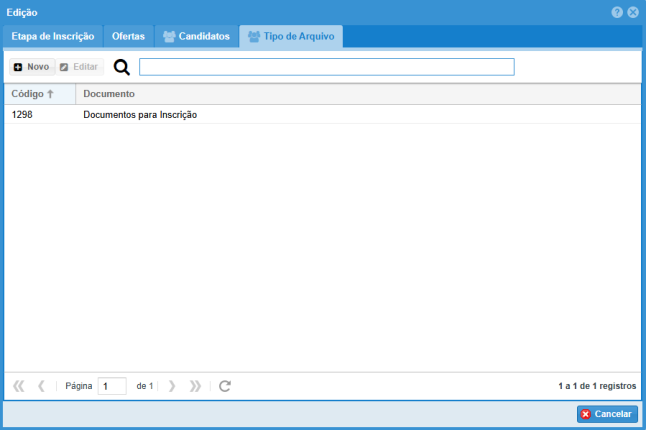This screenshot has height=430, width=646.
Task: Select Documentos para Inscrição entry
Action: 140,115
